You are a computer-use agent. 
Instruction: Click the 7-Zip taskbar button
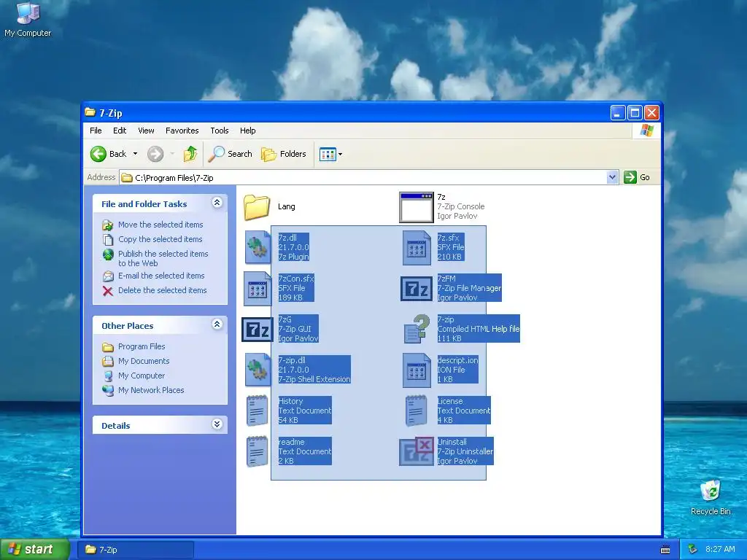[x=135, y=550]
